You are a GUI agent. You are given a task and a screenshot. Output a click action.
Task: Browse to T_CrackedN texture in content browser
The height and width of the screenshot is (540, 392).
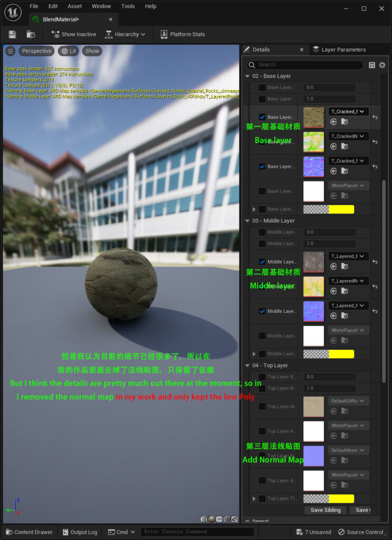tap(345, 147)
